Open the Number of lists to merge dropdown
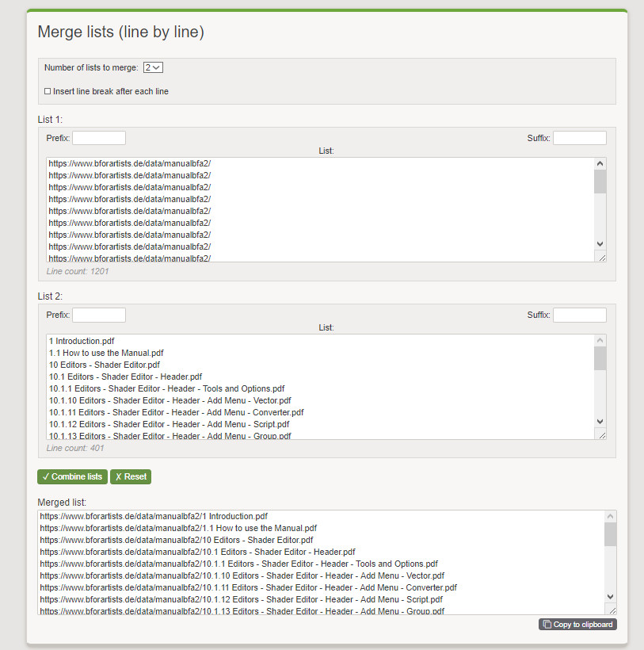644x650 pixels. click(153, 68)
